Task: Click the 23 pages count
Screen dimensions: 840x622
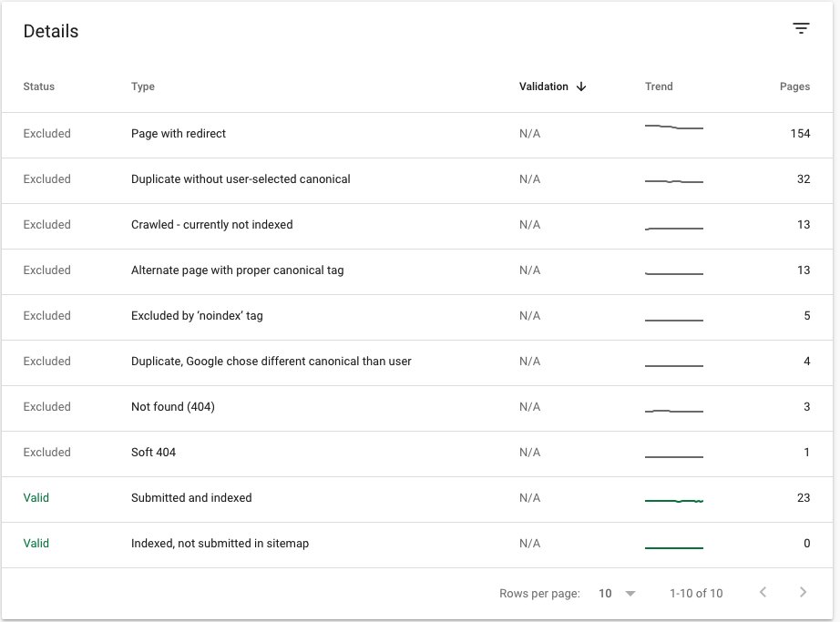Action: (803, 497)
